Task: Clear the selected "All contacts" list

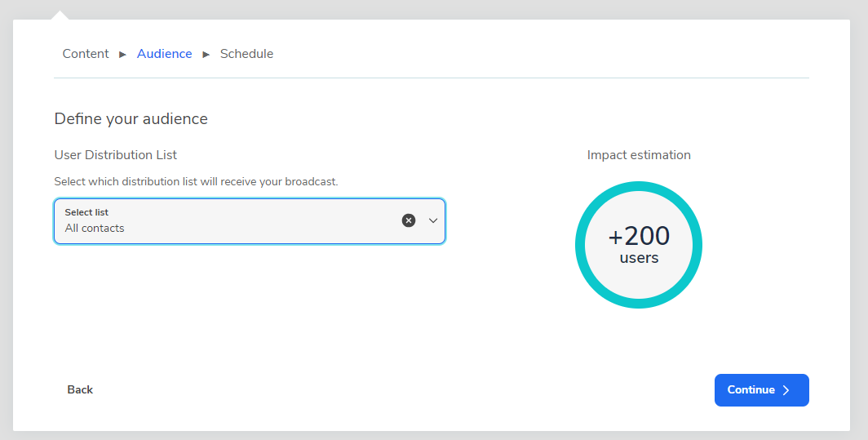Action: click(x=409, y=220)
